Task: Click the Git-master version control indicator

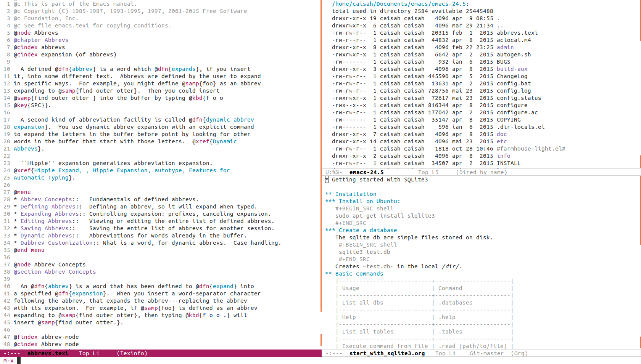Action: pos(486,353)
